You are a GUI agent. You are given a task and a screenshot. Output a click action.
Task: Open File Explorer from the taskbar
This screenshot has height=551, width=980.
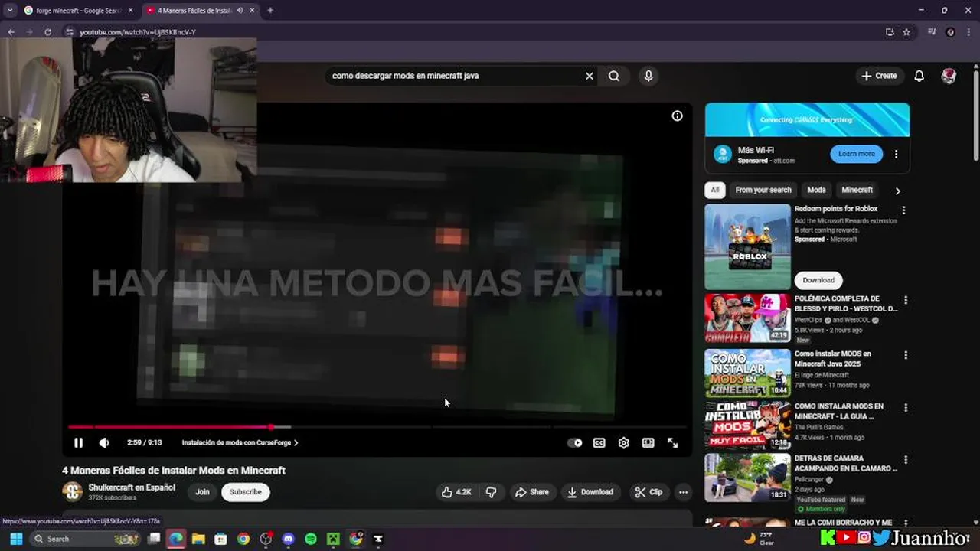[x=198, y=539]
